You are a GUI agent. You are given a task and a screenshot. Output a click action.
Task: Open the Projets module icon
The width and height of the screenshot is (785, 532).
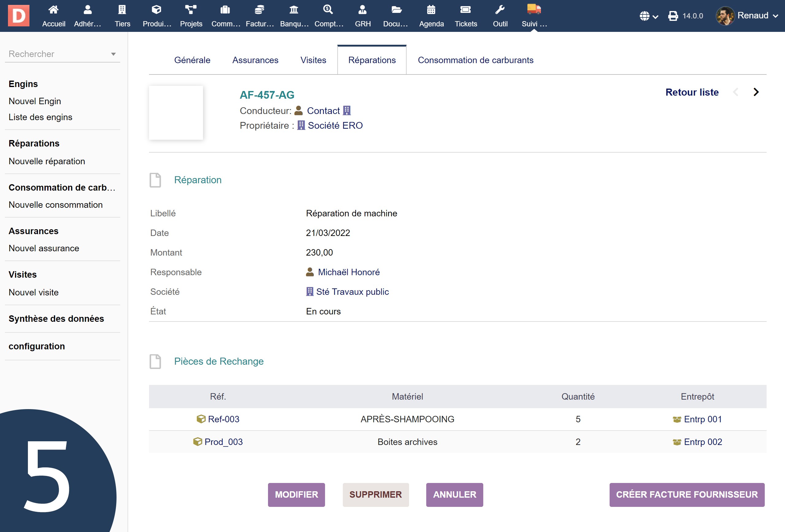(x=191, y=10)
